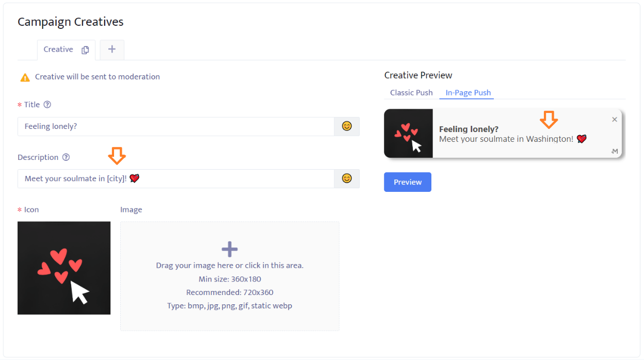
Task: Click the "Drag your image here" upload text
Action: click(x=230, y=266)
